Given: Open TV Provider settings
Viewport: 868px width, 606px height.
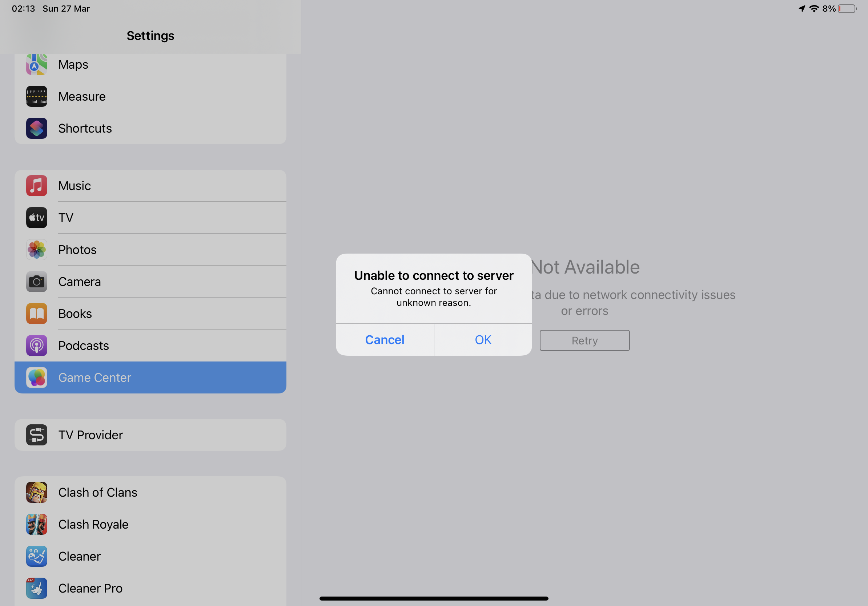Looking at the screenshot, I should point(150,435).
